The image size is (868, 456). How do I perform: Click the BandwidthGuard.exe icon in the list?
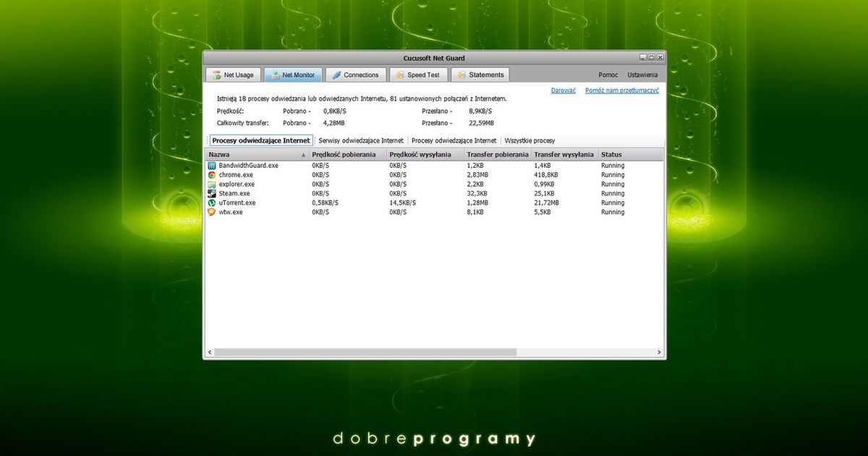tap(213, 165)
